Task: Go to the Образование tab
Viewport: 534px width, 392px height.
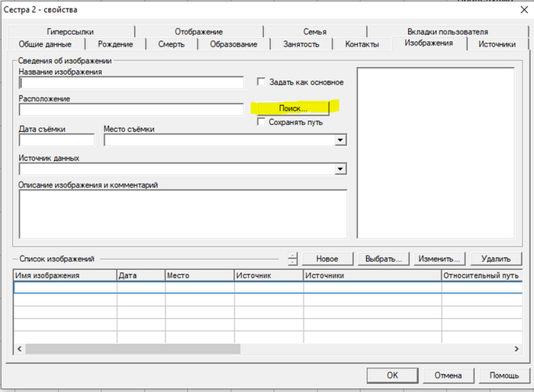Action: pyautogui.click(x=233, y=44)
